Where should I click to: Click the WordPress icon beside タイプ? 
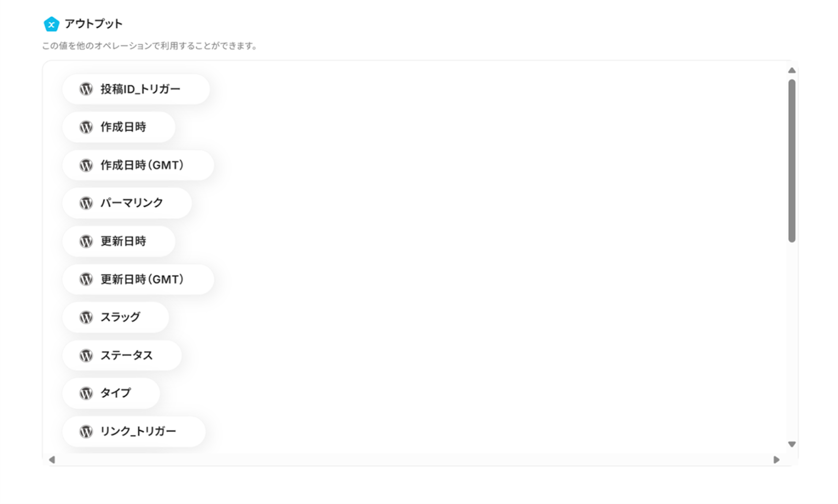click(x=86, y=393)
